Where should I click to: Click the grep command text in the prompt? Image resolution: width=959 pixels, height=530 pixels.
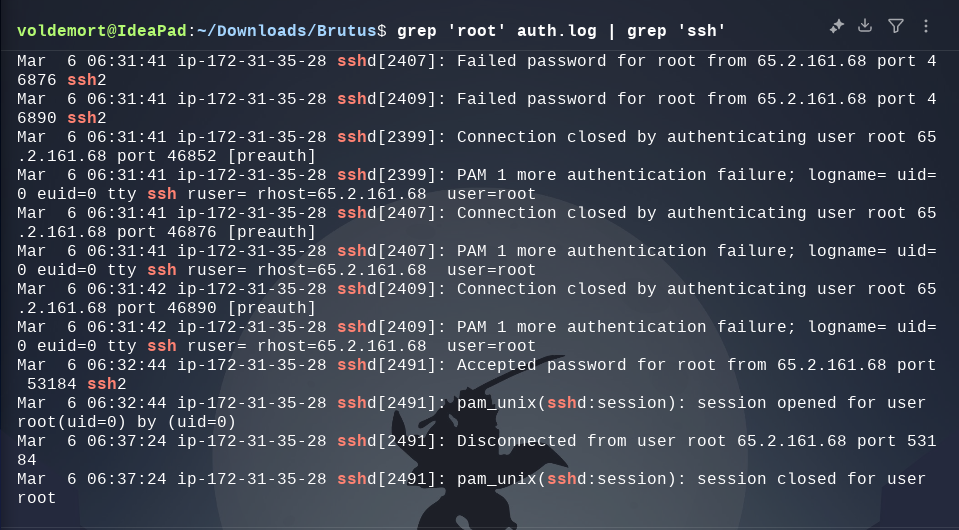561,31
